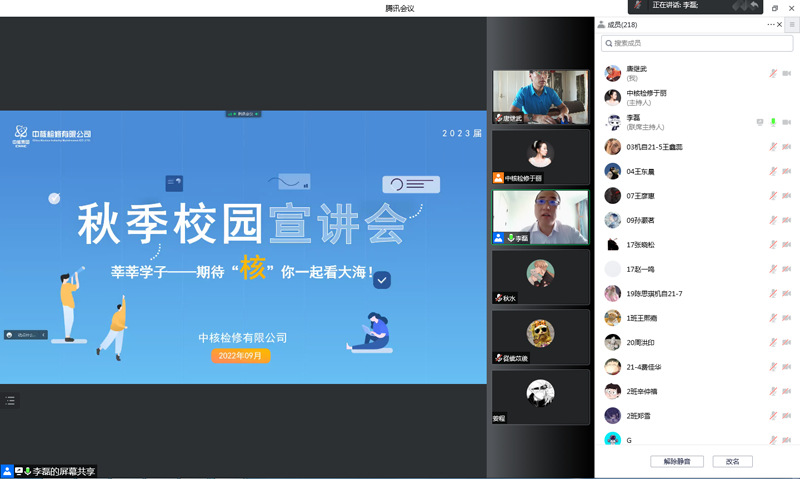
Task: Click the 搜索成员 search field
Action: coord(697,43)
